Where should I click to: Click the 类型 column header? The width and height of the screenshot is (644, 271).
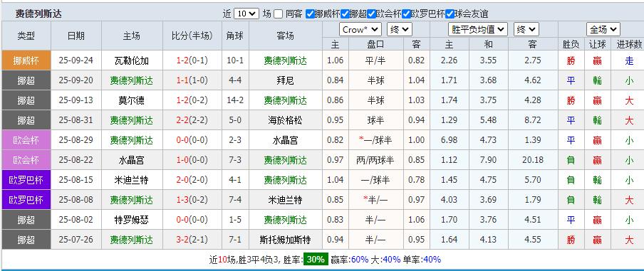pyautogui.click(x=26, y=36)
